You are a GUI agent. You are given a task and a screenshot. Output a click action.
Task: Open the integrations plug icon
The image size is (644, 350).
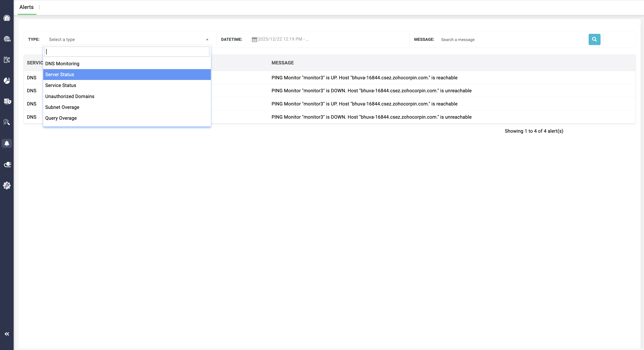click(7, 164)
